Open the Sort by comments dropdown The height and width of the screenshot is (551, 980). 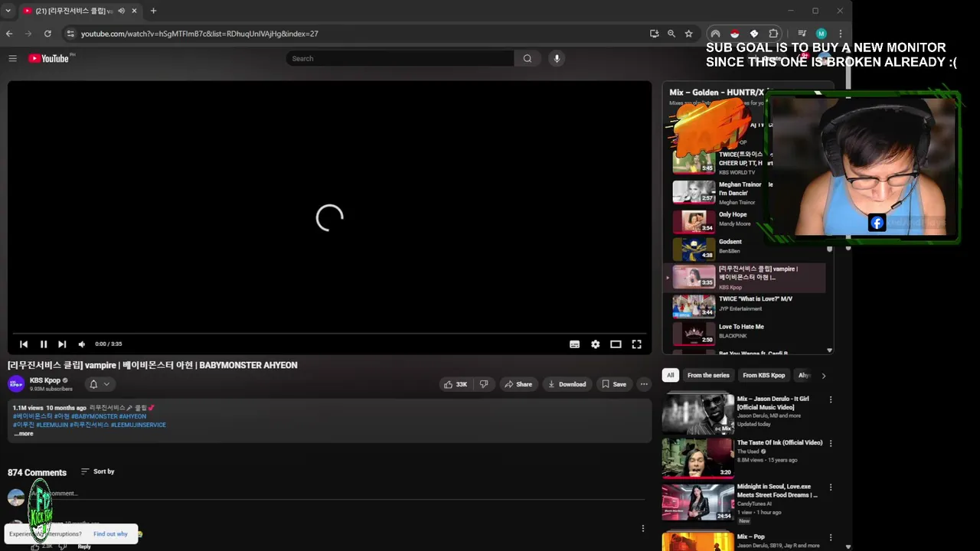[x=97, y=471]
